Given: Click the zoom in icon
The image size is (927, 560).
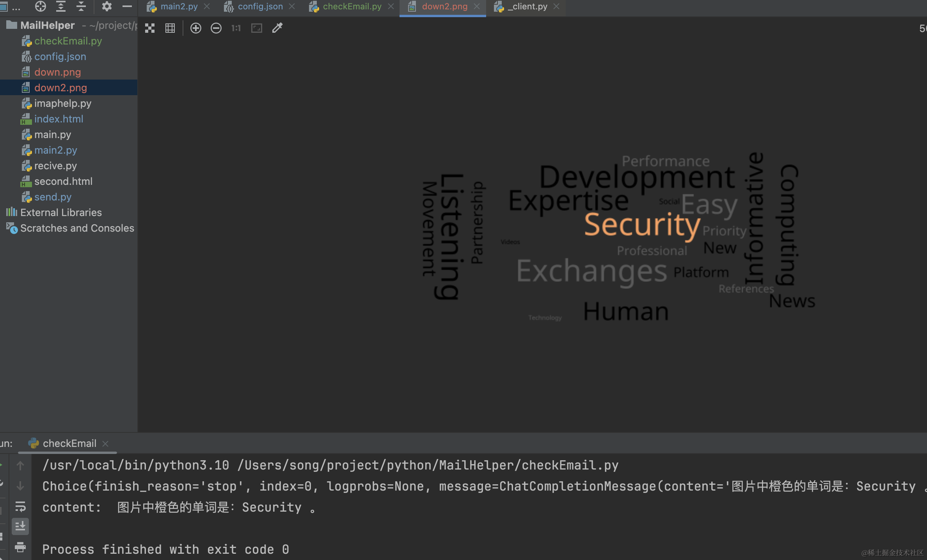Looking at the screenshot, I should [196, 28].
